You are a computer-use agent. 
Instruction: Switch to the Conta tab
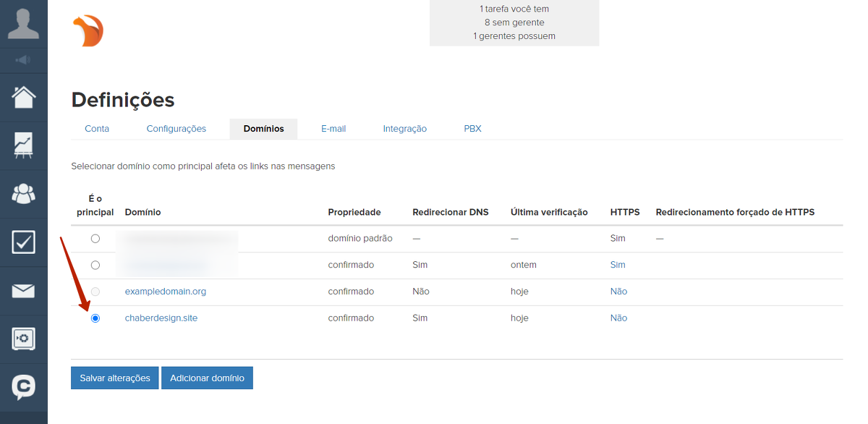coord(97,129)
